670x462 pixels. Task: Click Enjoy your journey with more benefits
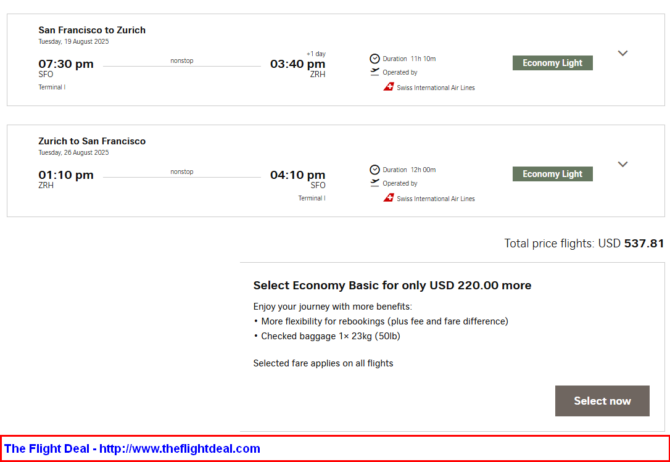pyautogui.click(x=332, y=307)
